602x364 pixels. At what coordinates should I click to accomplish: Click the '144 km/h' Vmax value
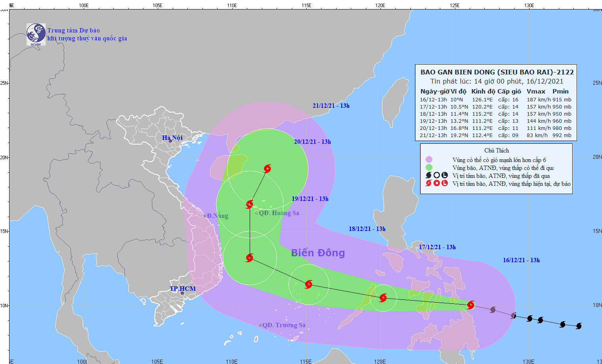point(539,121)
